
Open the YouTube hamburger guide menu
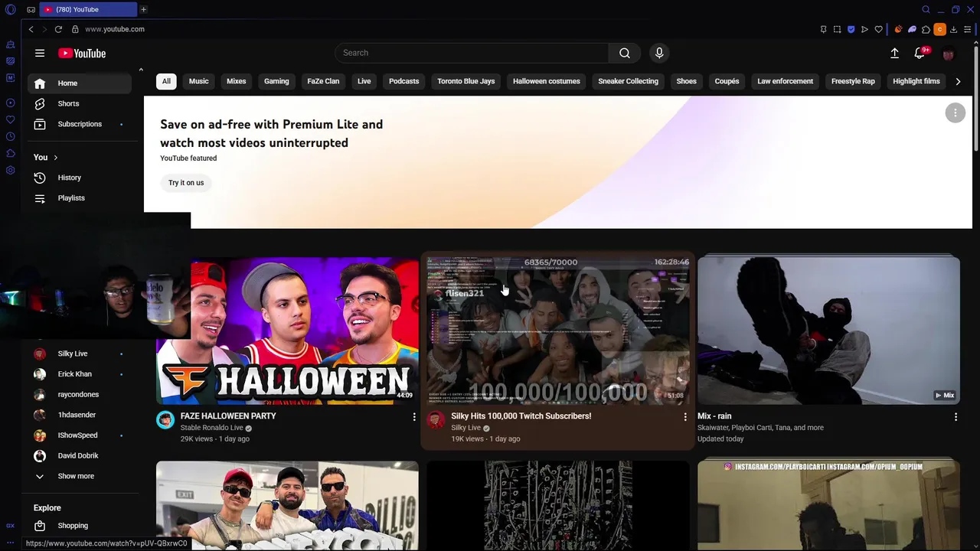point(40,53)
